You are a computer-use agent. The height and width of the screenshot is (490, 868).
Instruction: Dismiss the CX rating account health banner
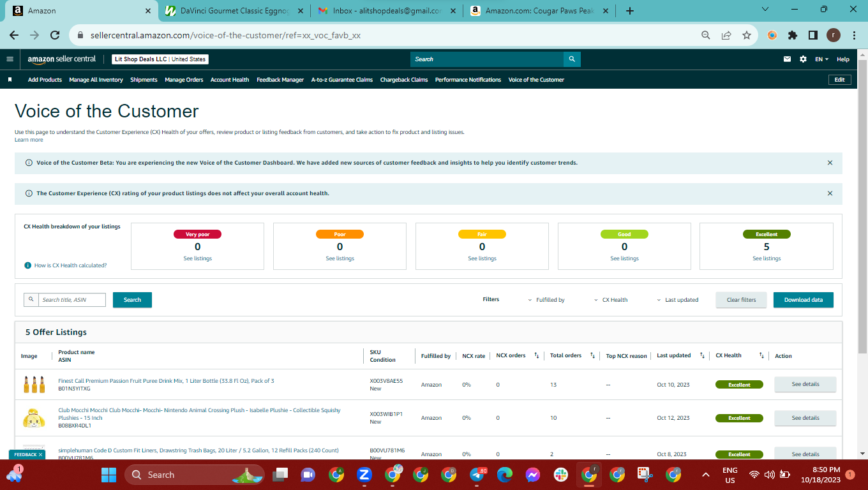click(x=830, y=193)
